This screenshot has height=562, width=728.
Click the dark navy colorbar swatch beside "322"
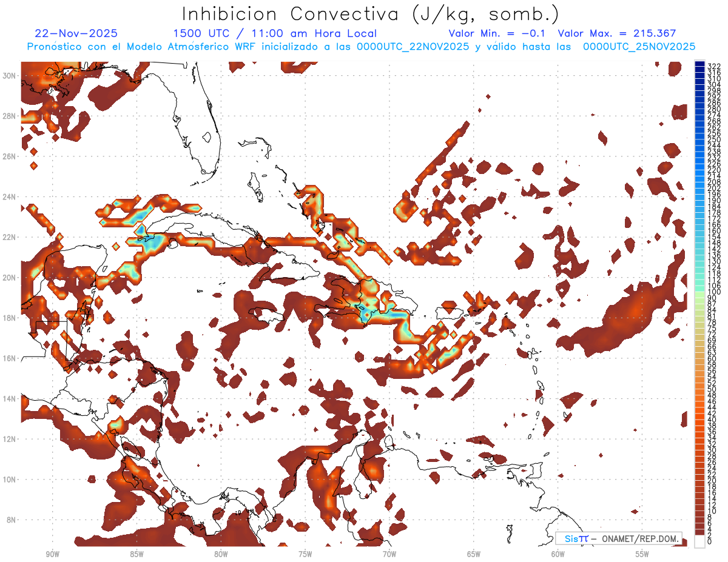(699, 64)
